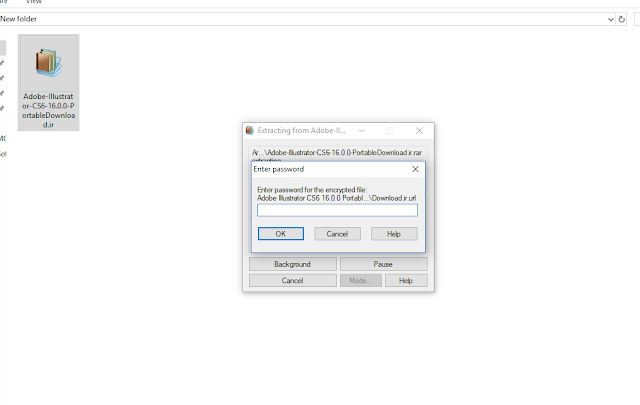The width and height of the screenshot is (640, 405).
Task: Cancel the extraction in the Extracting window
Action: 293,280
